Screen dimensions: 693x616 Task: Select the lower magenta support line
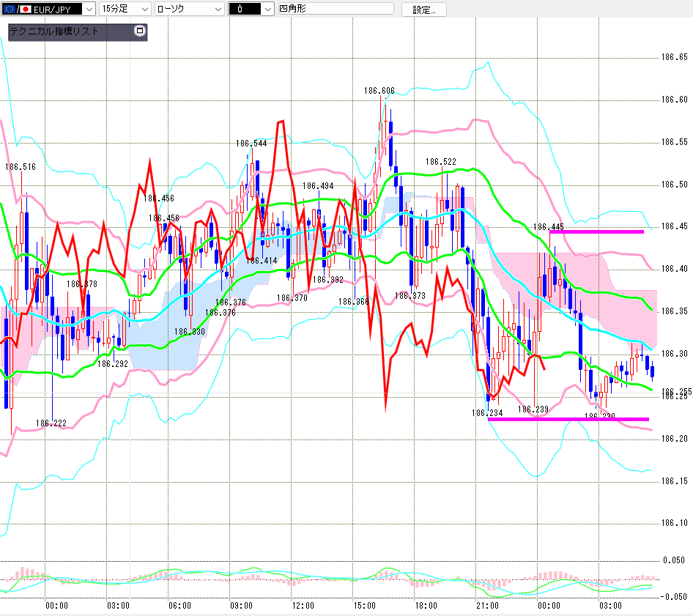pyautogui.click(x=568, y=419)
